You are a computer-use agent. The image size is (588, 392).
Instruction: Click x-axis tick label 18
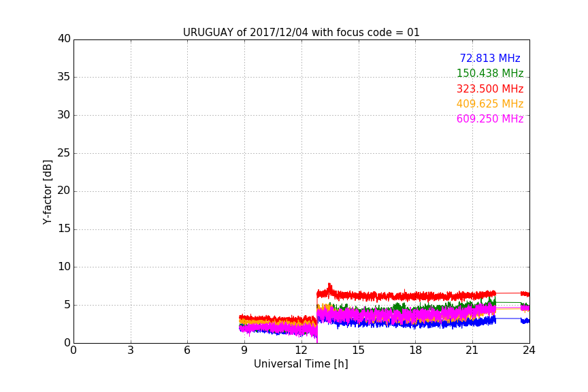(416, 350)
